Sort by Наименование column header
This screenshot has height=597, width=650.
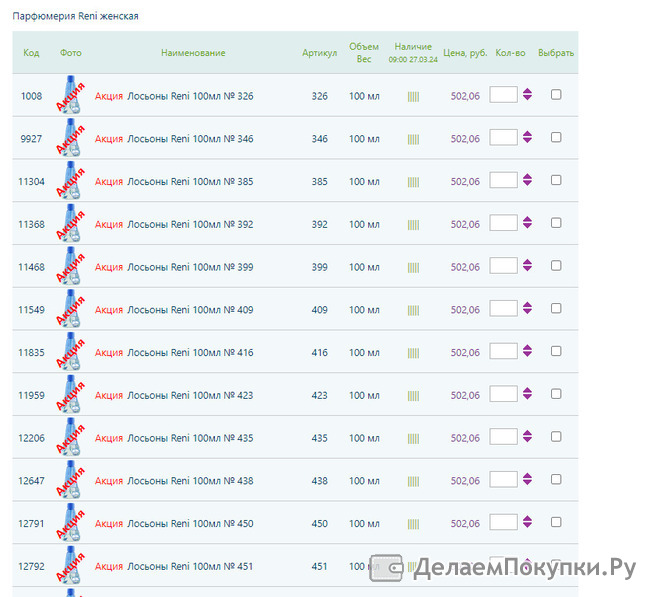193,53
